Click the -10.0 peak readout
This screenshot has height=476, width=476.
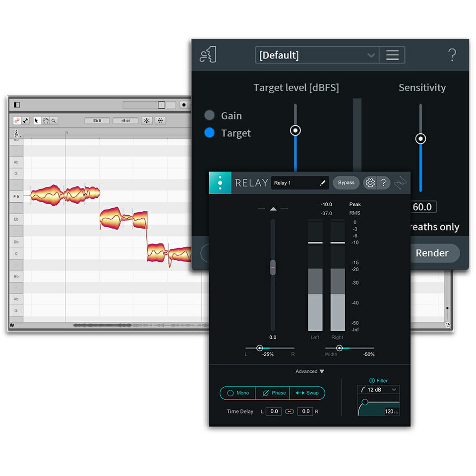(326, 204)
